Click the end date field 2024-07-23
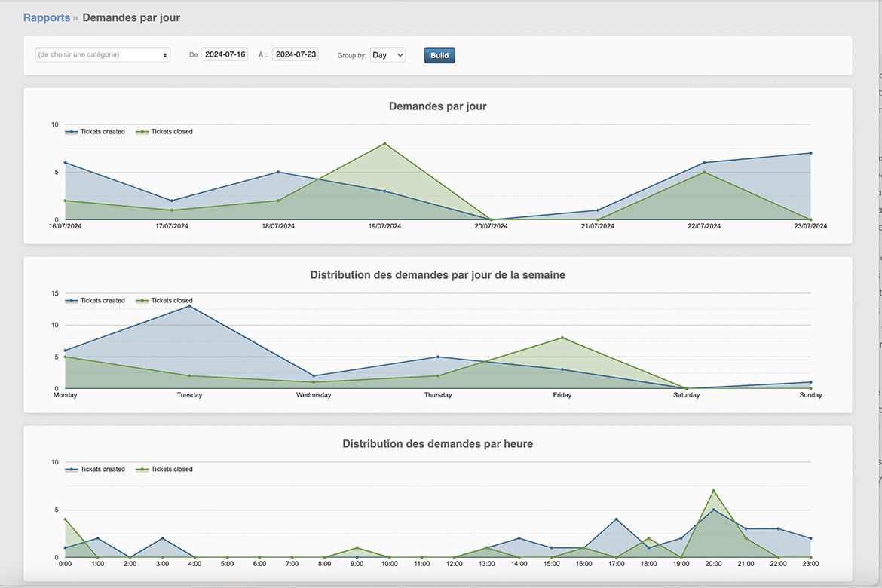882x588 pixels. click(295, 55)
